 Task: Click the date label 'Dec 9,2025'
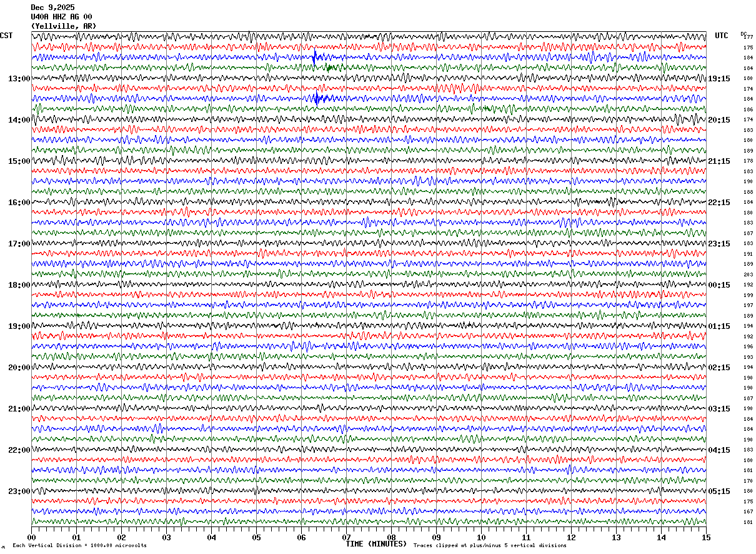tap(52, 8)
